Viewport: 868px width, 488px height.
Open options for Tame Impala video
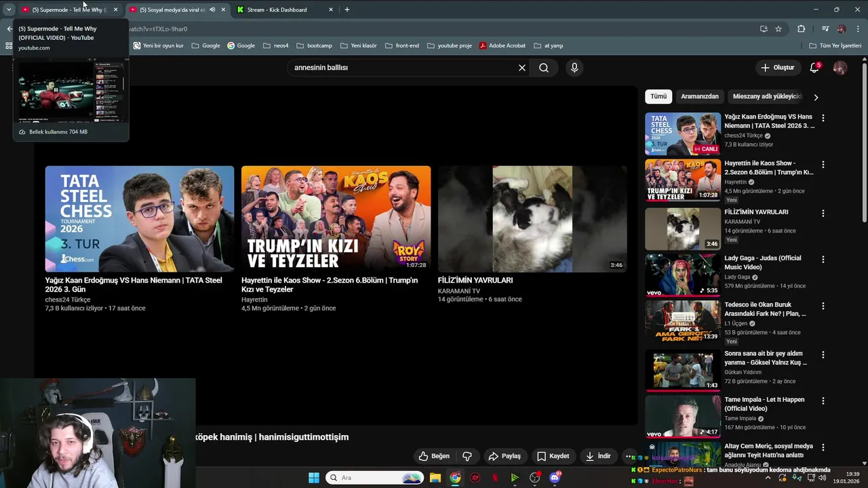[x=823, y=401]
